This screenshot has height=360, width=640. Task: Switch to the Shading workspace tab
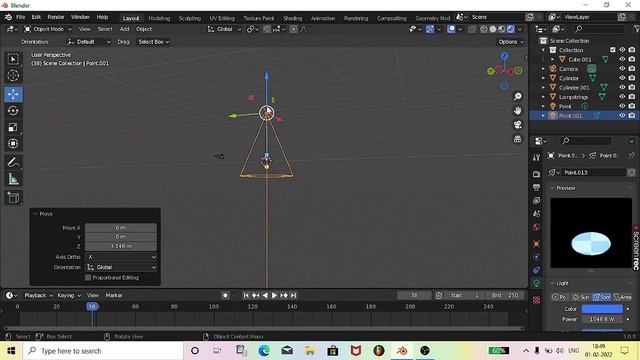(x=293, y=18)
